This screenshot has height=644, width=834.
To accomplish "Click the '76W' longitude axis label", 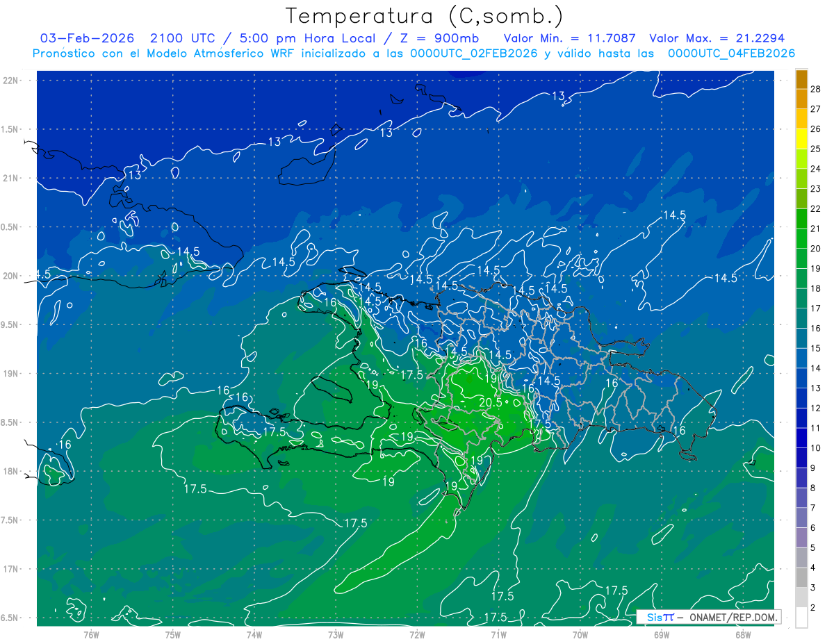I will (91, 634).
